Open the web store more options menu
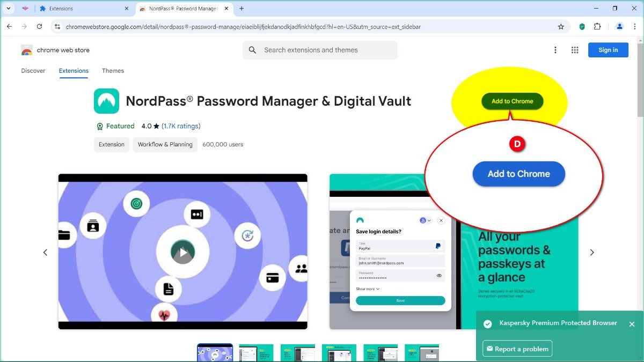644x362 pixels. [x=555, y=50]
